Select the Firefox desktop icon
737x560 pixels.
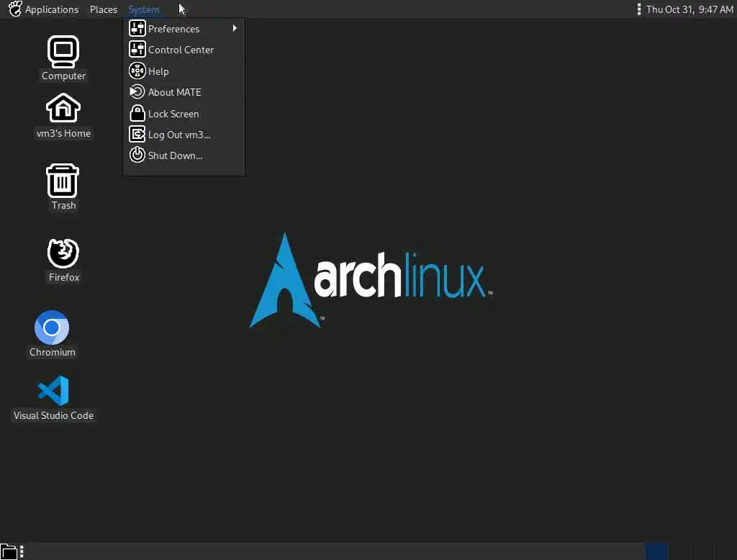(63, 253)
